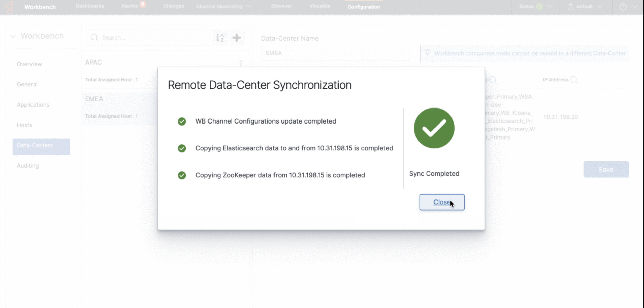
Task: Collapse the Workbench sidebar section
Action: point(13,37)
